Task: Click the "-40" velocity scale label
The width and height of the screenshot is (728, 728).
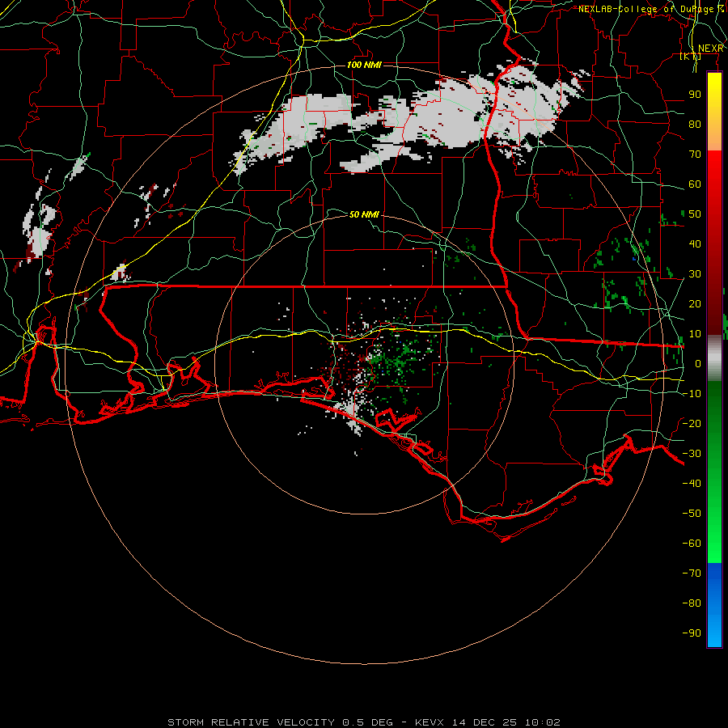Action: (x=692, y=484)
